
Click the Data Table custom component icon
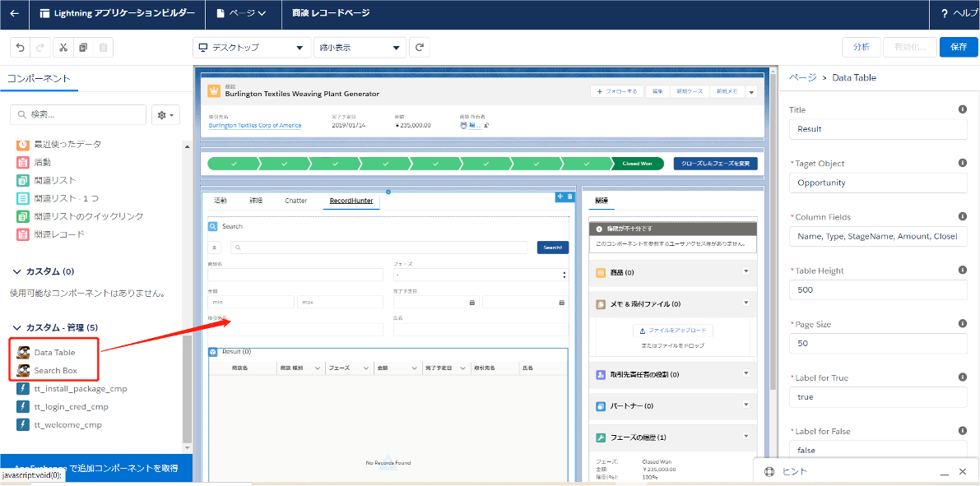click(x=24, y=352)
